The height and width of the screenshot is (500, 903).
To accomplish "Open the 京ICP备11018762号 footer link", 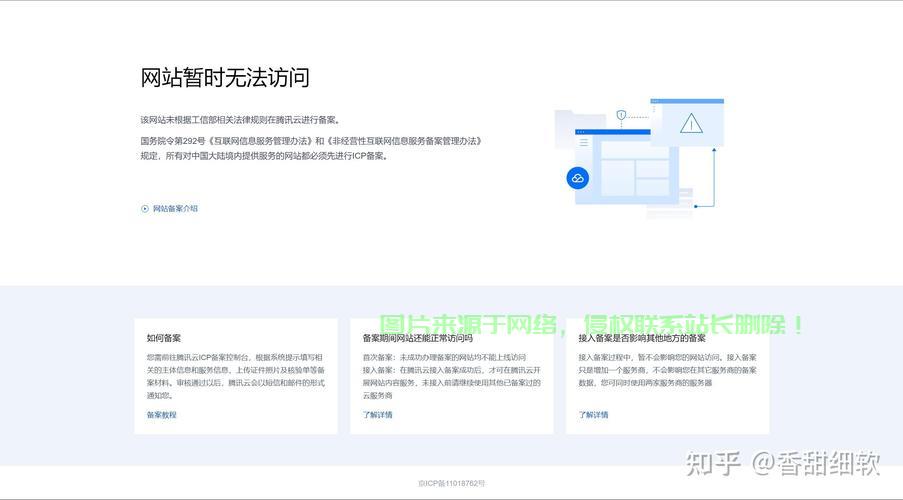I will [x=451, y=484].
